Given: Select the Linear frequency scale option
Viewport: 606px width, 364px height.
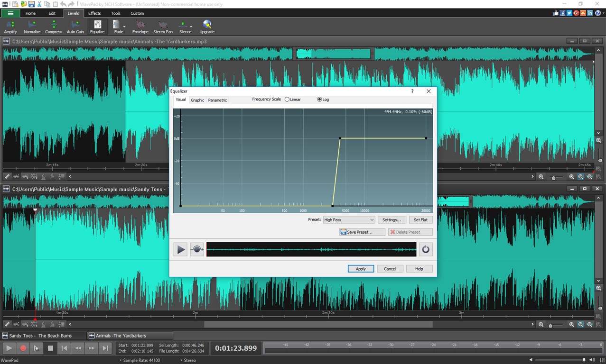Looking at the screenshot, I should [293, 100].
